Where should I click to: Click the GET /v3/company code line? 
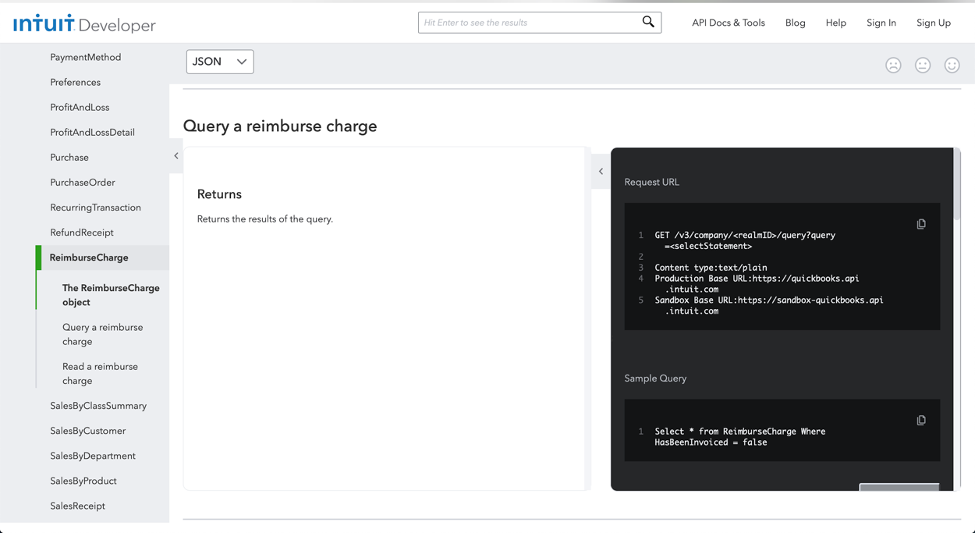click(745, 241)
